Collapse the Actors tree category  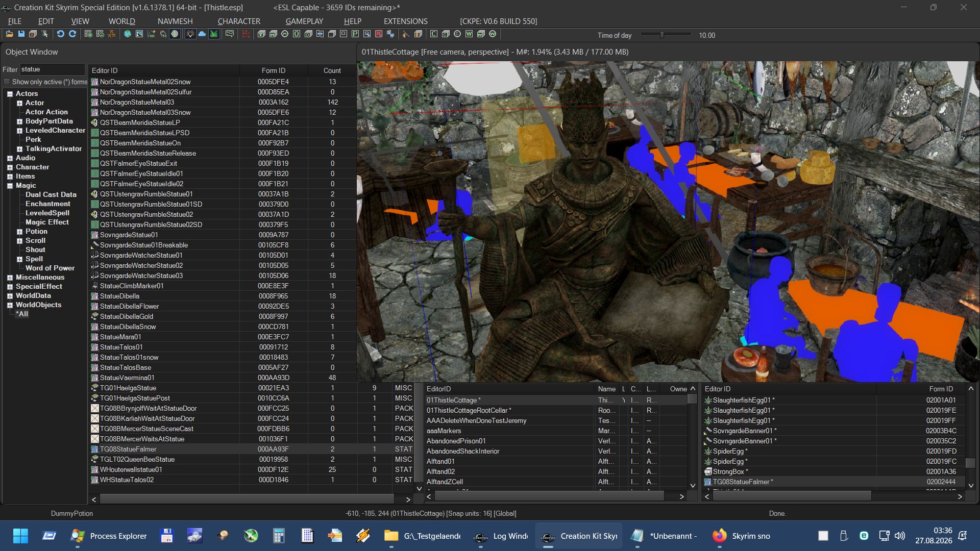[10, 94]
